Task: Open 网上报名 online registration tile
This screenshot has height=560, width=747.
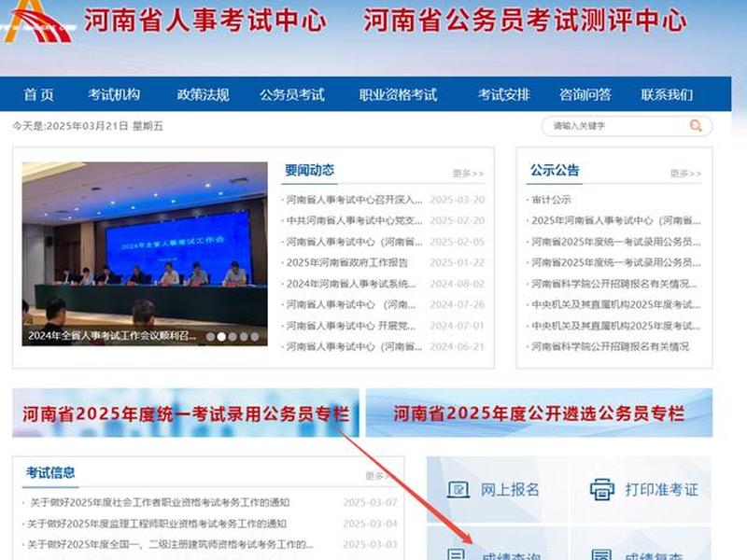Action: pyautogui.click(x=496, y=490)
